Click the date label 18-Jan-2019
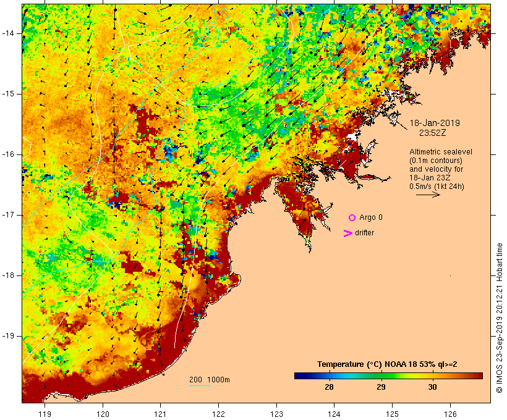Image resolution: width=507 pixels, height=420 pixels. [435, 123]
